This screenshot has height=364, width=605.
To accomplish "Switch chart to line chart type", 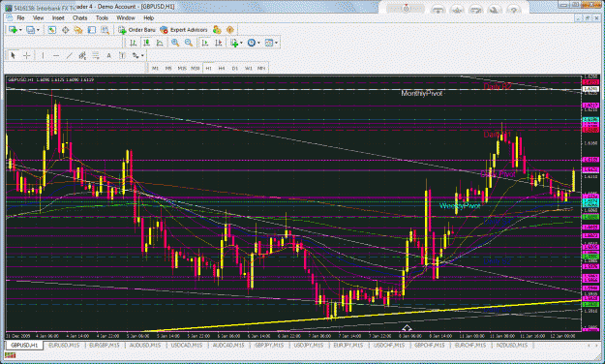I will [x=160, y=43].
